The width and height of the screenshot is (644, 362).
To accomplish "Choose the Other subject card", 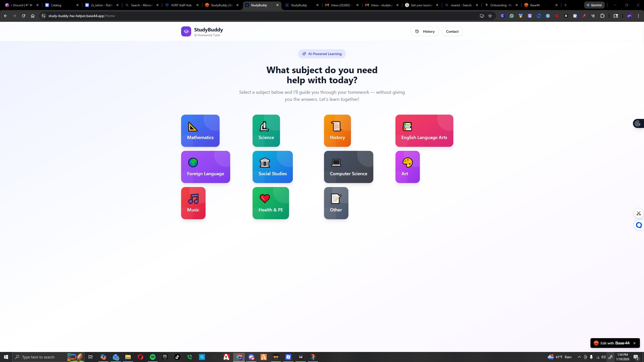I will click(336, 203).
